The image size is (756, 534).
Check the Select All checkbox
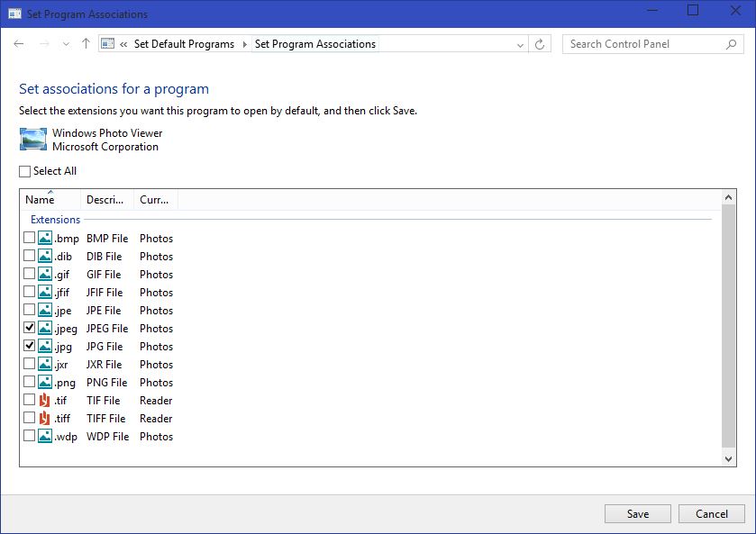click(x=24, y=171)
